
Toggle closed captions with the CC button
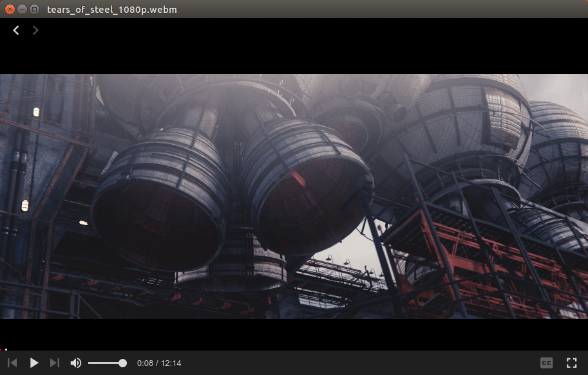click(x=546, y=363)
